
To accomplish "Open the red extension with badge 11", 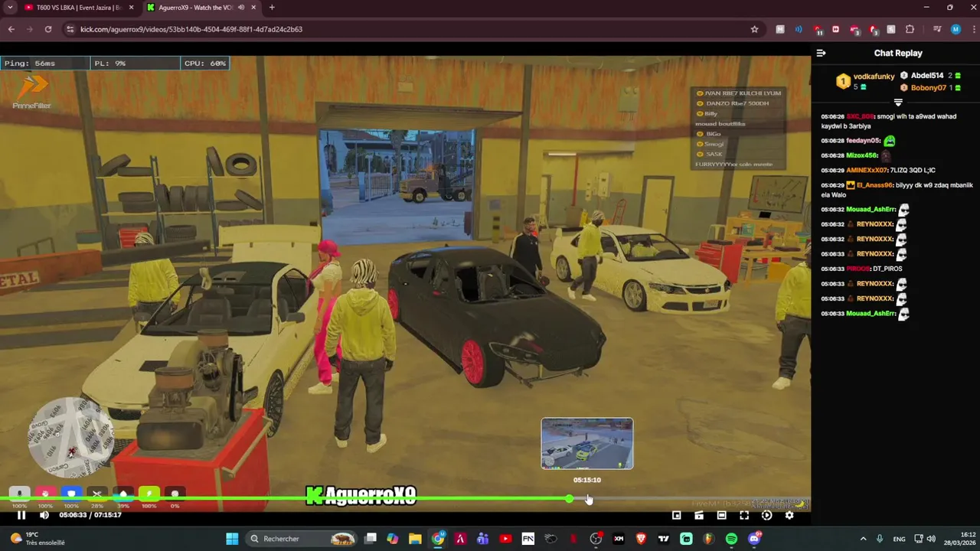I will pyautogui.click(x=818, y=30).
